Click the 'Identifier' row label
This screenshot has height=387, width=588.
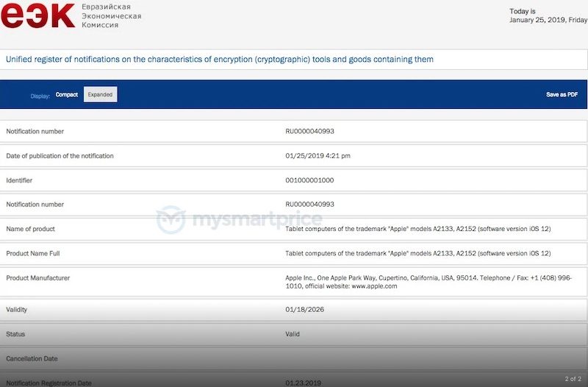(19, 180)
